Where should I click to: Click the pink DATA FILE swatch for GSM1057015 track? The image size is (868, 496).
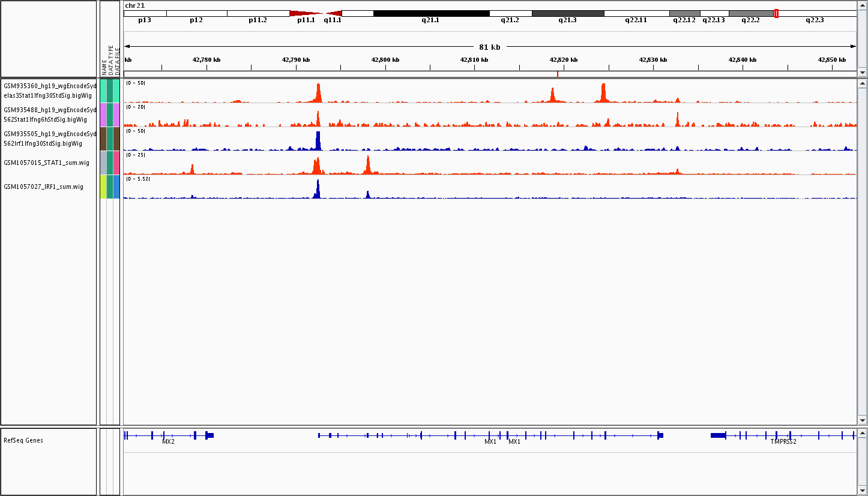click(116, 163)
